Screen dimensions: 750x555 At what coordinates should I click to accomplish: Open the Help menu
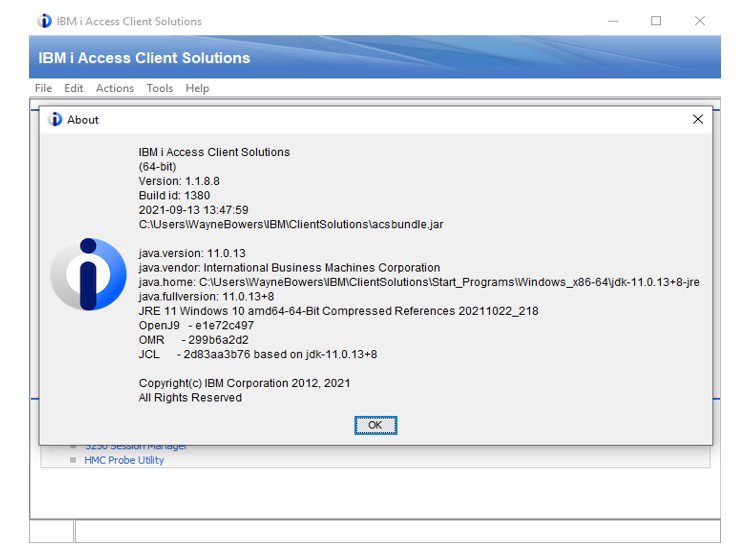pyautogui.click(x=197, y=88)
